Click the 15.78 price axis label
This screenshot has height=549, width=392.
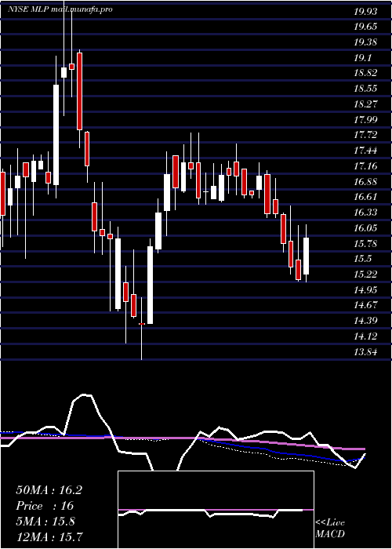[x=365, y=243]
